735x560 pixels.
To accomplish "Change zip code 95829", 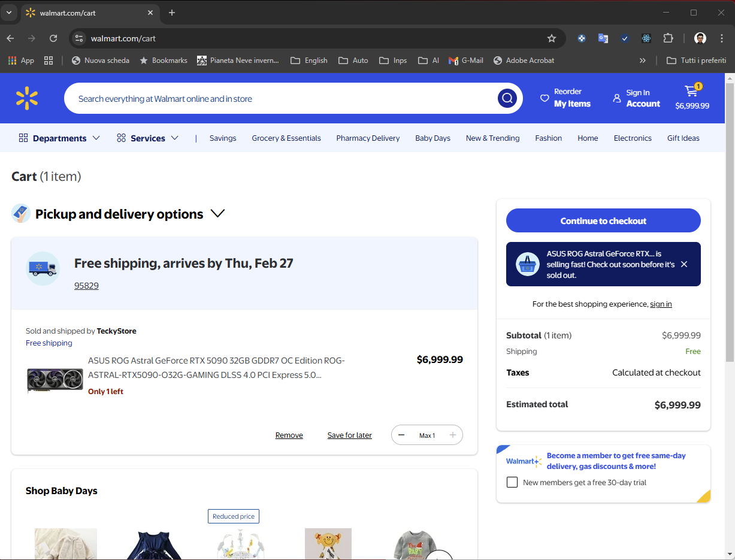I will (86, 286).
